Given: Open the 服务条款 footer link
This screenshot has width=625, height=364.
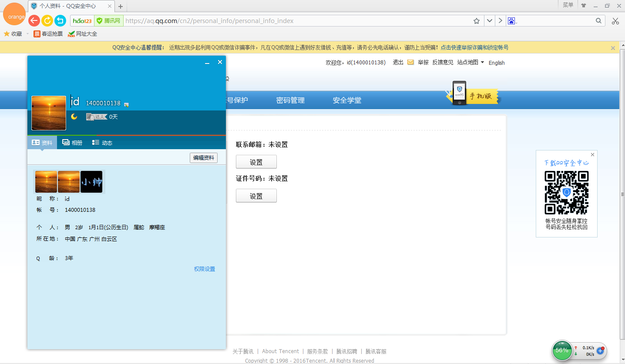Looking at the screenshot, I should (318, 351).
